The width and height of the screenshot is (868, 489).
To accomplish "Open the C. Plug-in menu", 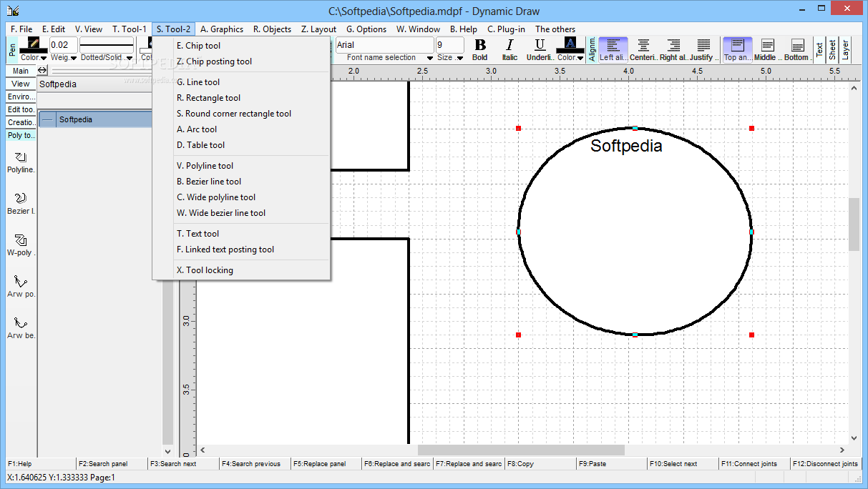I will click(x=507, y=29).
